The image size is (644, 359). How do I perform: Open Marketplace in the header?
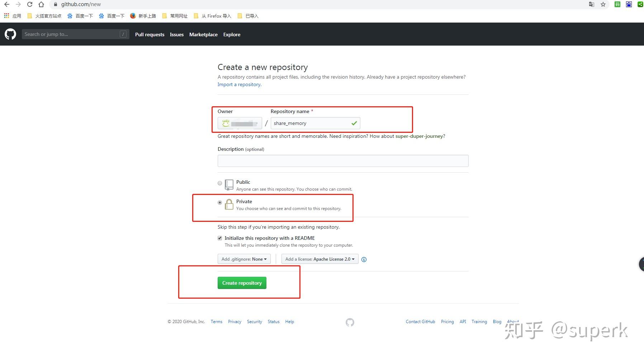(x=203, y=34)
